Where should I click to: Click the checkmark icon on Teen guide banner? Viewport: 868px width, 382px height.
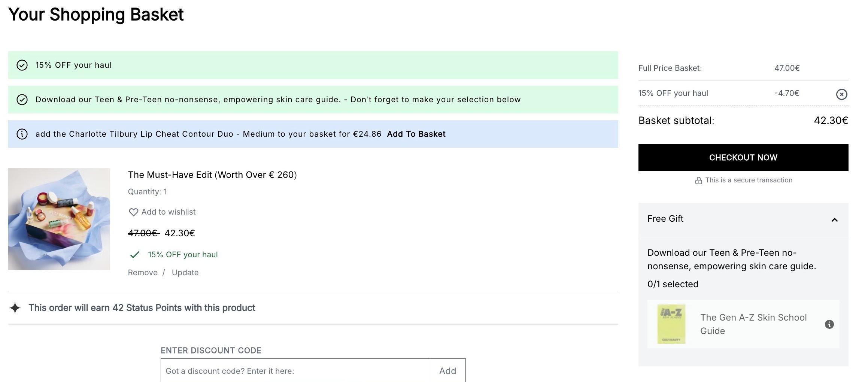pos(22,100)
